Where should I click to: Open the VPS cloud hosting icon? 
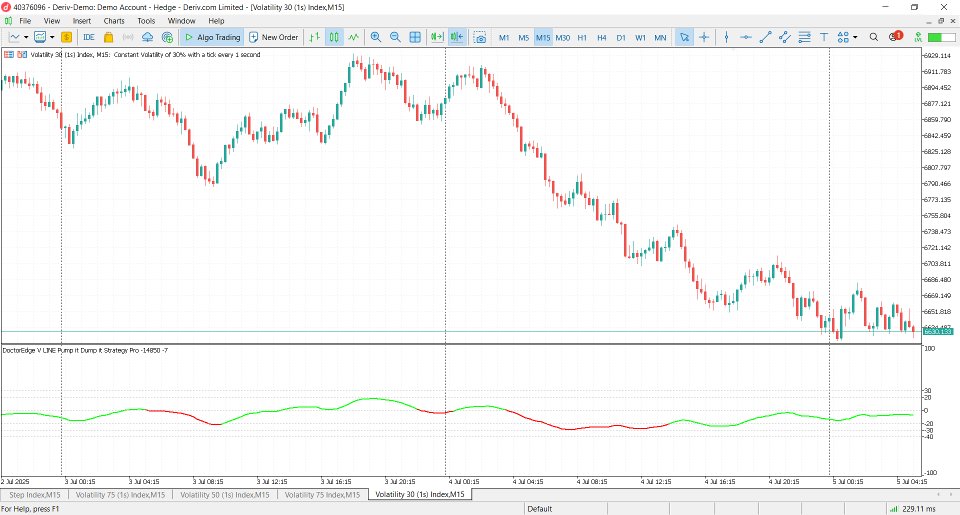(148, 37)
